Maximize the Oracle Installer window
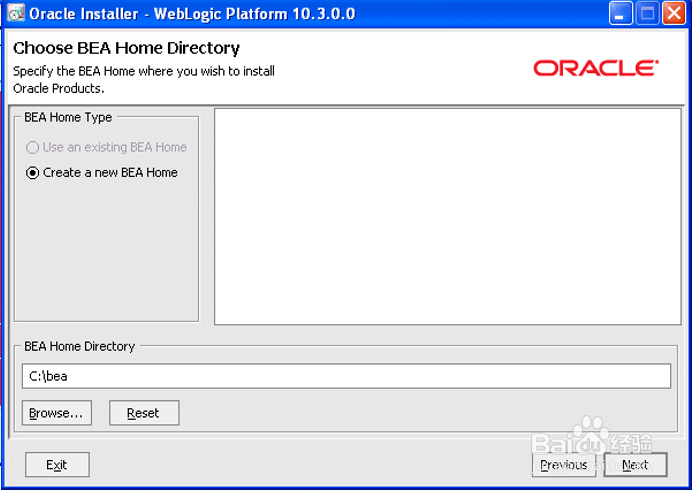This screenshot has width=692, height=490. tap(647, 13)
